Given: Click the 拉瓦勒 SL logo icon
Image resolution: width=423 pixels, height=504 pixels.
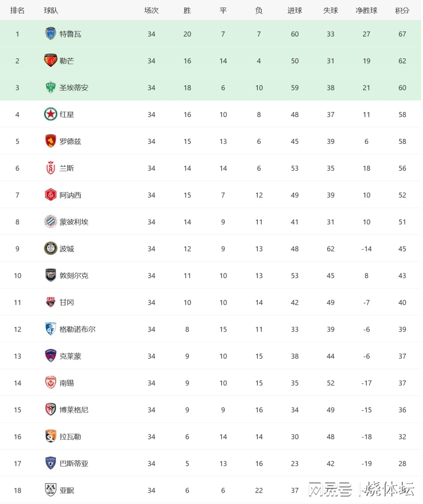Looking at the screenshot, I should [x=51, y=436].
